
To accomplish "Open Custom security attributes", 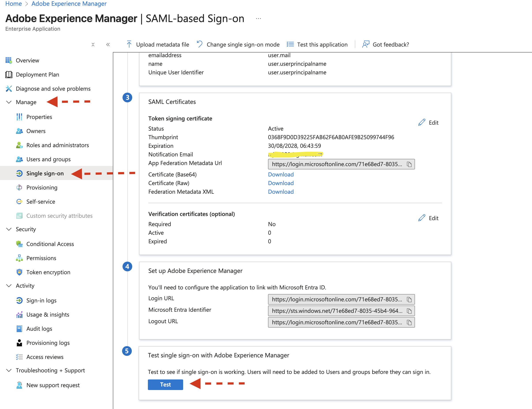I will (x=60, y=216).
